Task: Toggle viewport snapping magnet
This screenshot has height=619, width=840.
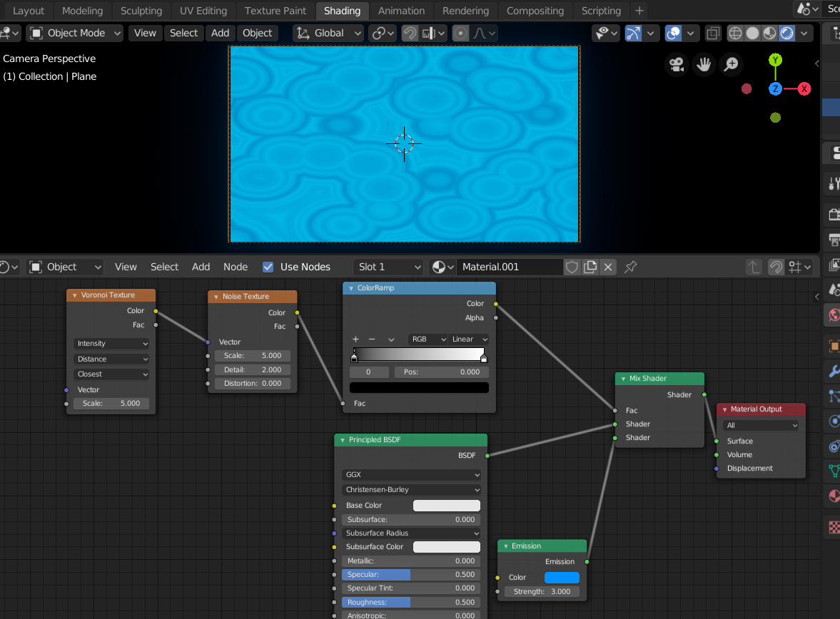Action: click(x=410, y=34)
